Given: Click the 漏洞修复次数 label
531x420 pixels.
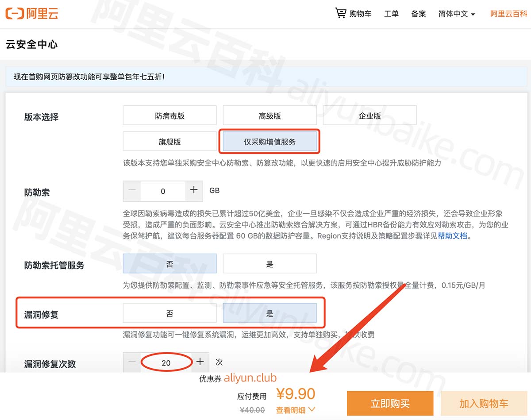Looking at the screenshot, I should tap(50, 364).
